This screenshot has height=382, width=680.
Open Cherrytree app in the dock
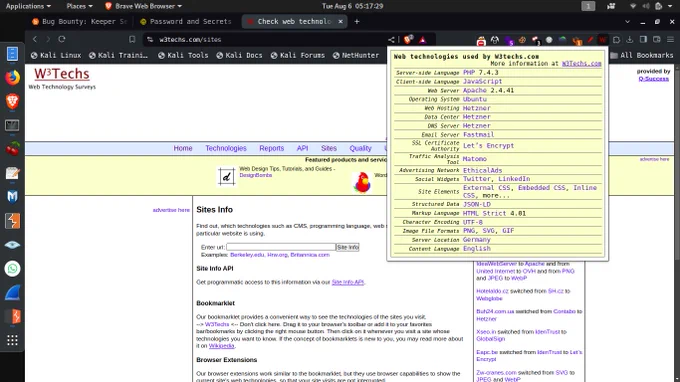click(x=12, y=149)
